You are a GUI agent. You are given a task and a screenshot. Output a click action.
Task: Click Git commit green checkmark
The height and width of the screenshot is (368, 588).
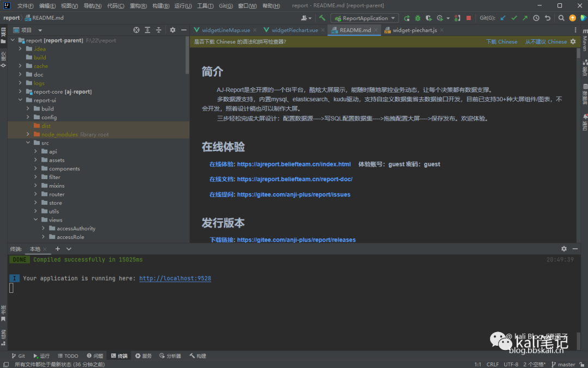(514, 18)
